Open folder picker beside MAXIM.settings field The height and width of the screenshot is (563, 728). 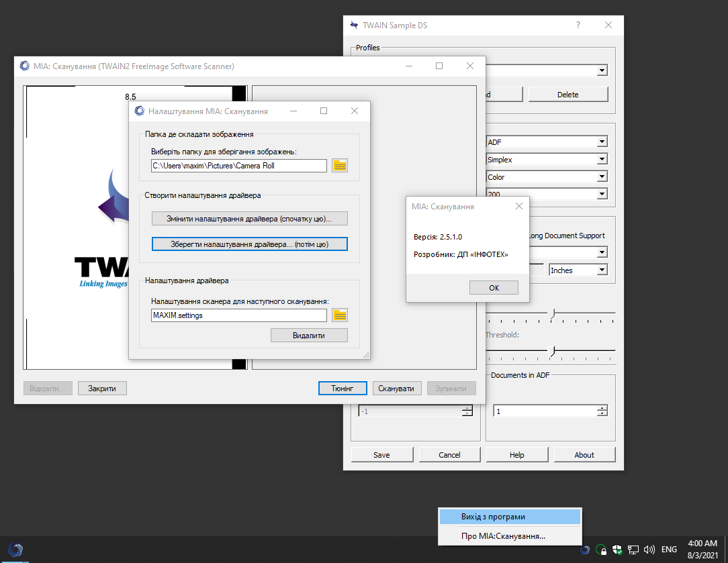(339, 315)
